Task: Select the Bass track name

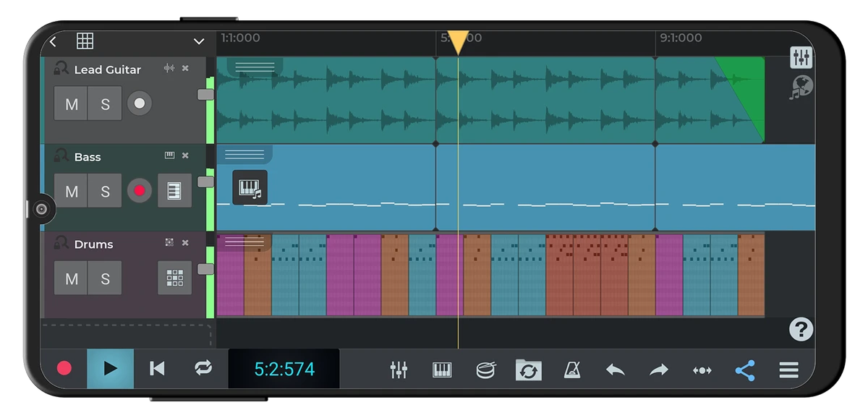Action: point(88,157)
